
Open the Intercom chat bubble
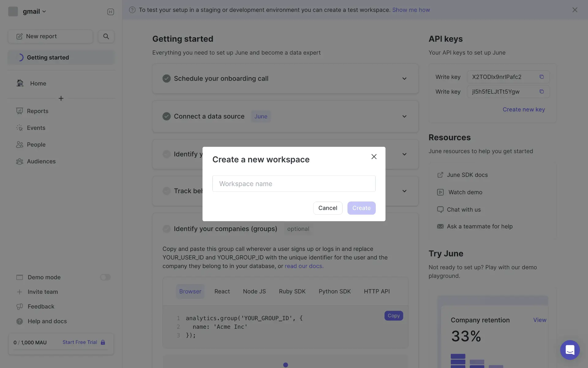pos(570,350)
